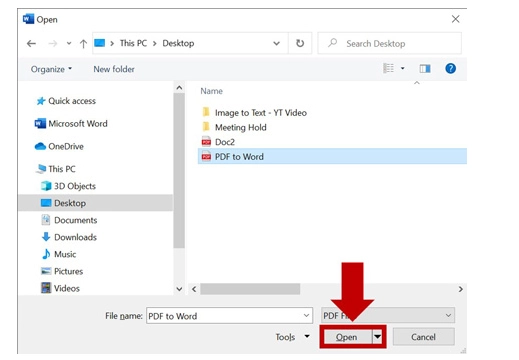Viewport: 519px width, 360px height.
Task: Click the navigation pane scroll-up arrow
Action: pyautogui.click(x=179, y=88)
